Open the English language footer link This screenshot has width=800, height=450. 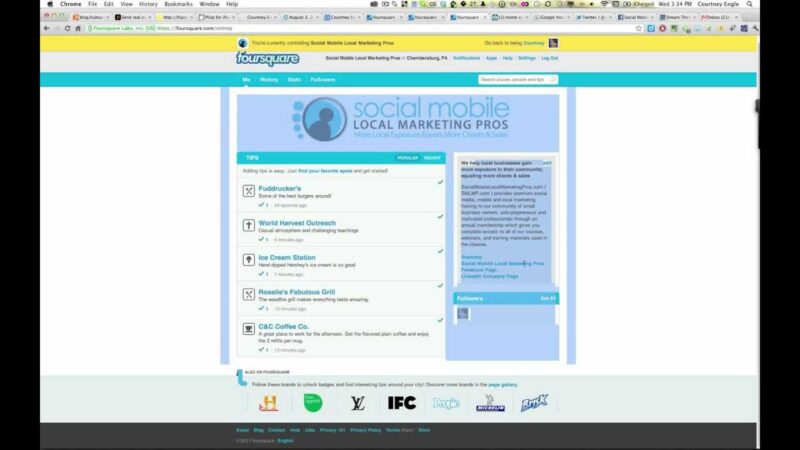pyautogui.click(x=286, y=441)
